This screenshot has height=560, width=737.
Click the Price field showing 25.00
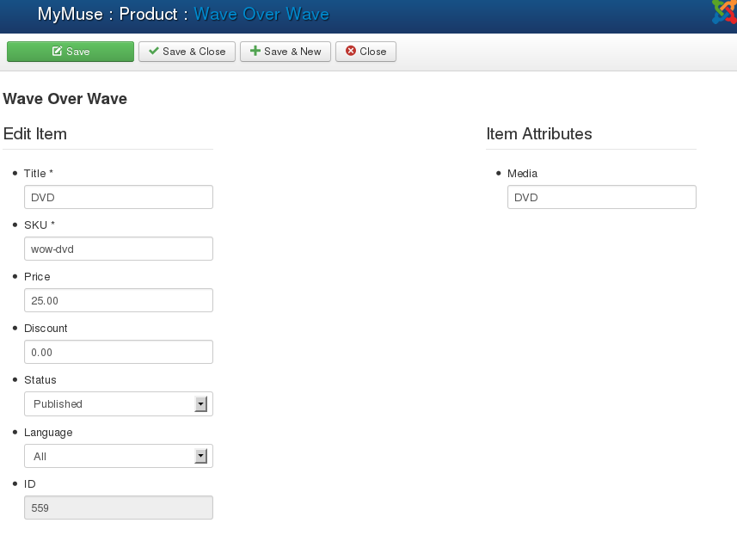[119, 300]
